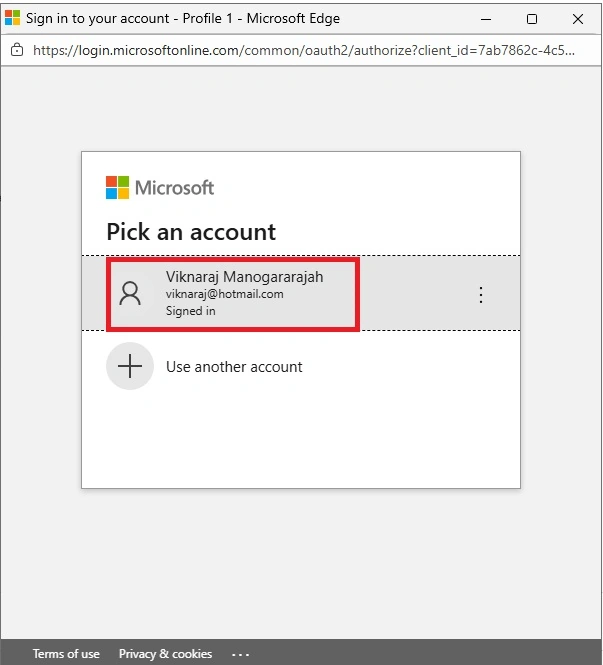Open the Privacy & cookies link
Viewport: 603px width, 665px height.
click(x=165, y=654)
